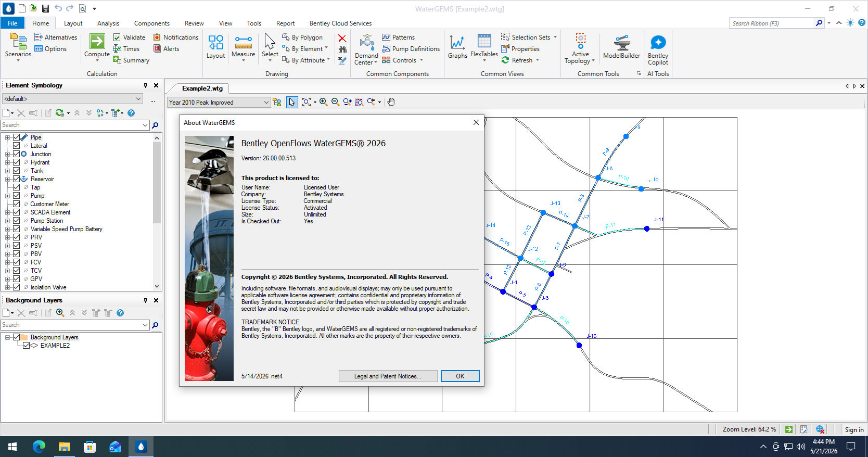Open Demand Center

[366, 49]
